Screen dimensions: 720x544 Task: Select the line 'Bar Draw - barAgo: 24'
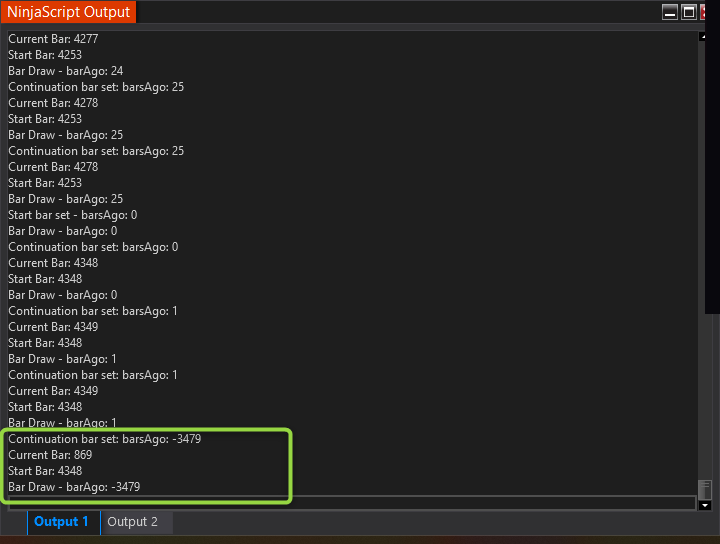66,71
